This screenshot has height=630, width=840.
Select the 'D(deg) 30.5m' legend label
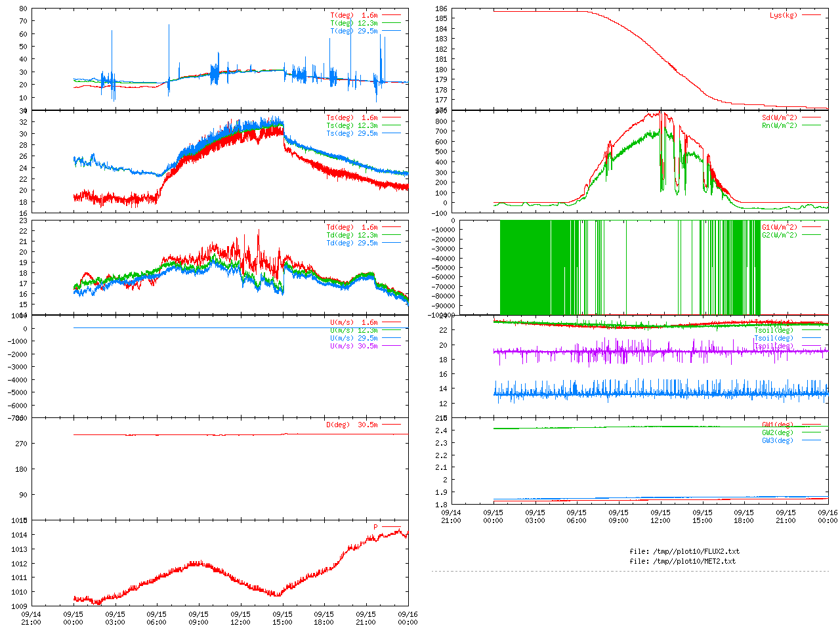point(352,425)
